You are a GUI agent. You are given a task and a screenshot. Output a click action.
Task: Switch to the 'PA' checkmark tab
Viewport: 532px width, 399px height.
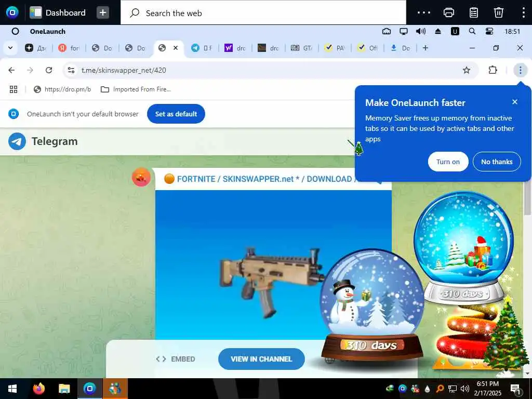click(335, 48)
